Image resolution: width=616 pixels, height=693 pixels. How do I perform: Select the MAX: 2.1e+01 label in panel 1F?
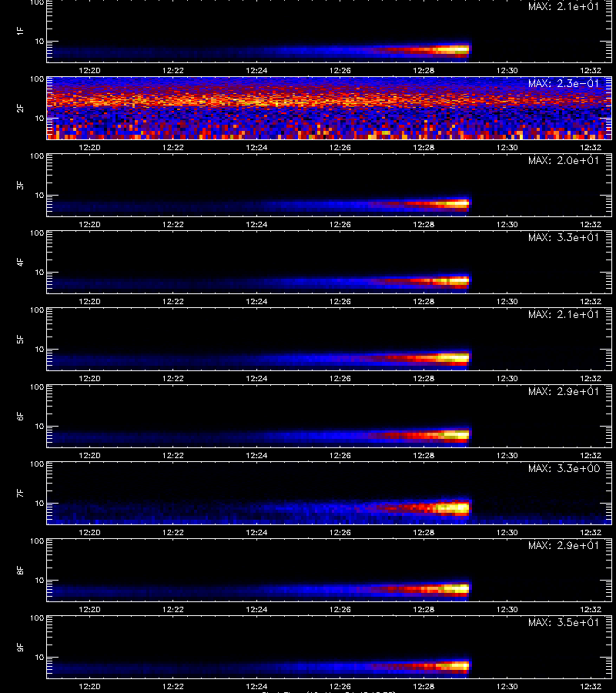564,7
